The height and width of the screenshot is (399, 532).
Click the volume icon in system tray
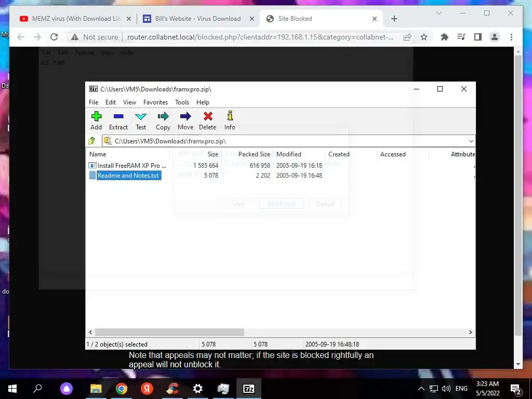point(446,389)
